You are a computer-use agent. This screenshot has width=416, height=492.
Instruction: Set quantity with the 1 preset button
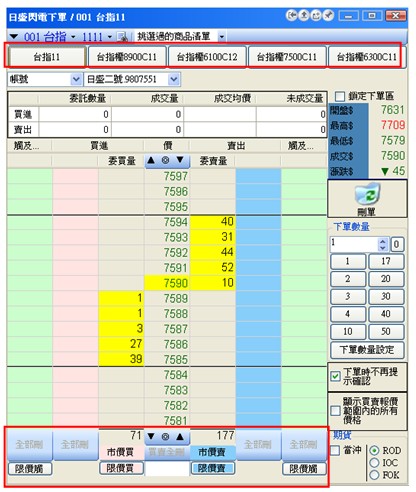348,261
